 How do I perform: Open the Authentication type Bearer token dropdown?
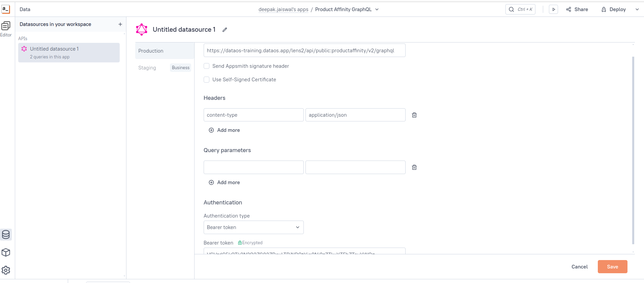tap(254, 227)
